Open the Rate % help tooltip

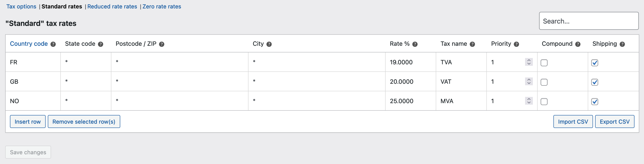[x=415, y=44]
